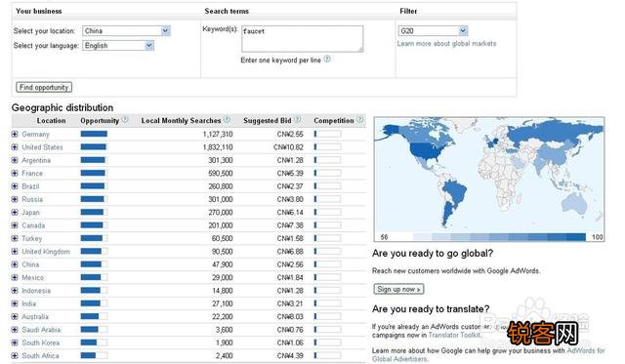Expand the South Africa row plus icon

(x=15, y=355)
